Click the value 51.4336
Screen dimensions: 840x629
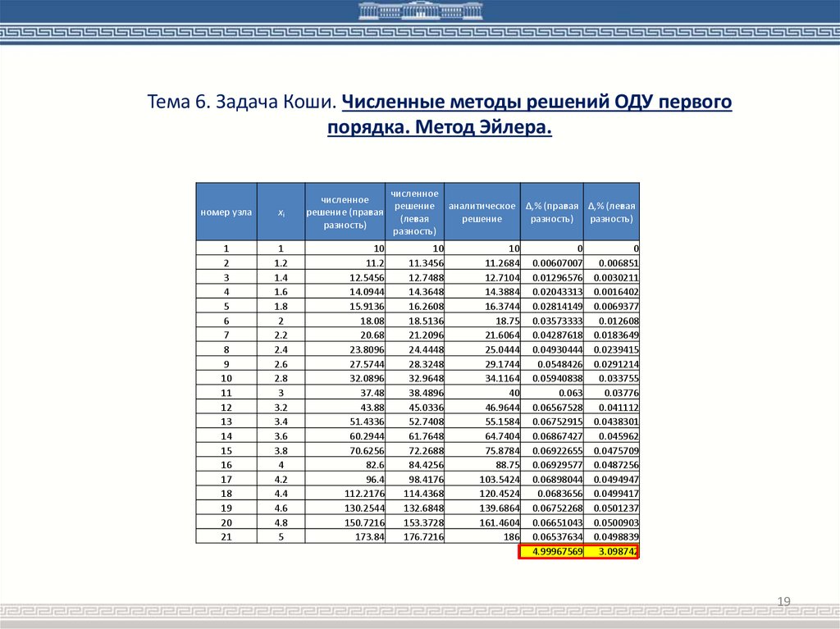[345, 422]
